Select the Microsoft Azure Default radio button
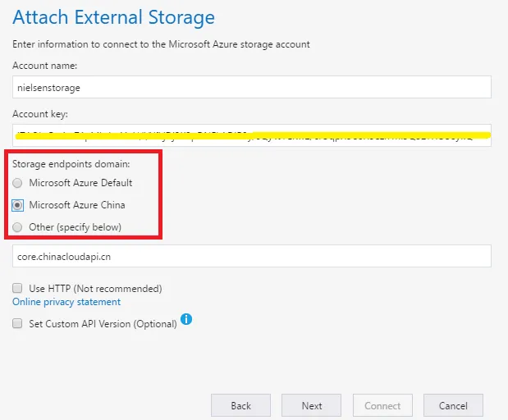 click(18, 183)
